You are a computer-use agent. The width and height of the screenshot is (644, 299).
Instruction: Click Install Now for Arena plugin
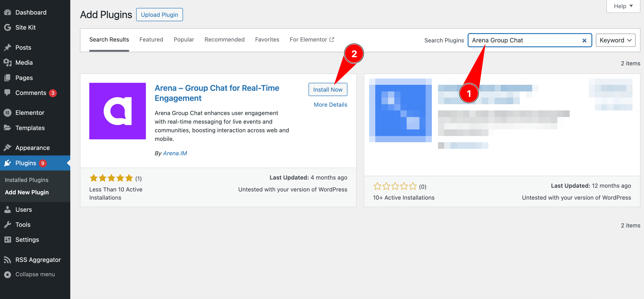[x=328, y=89]
